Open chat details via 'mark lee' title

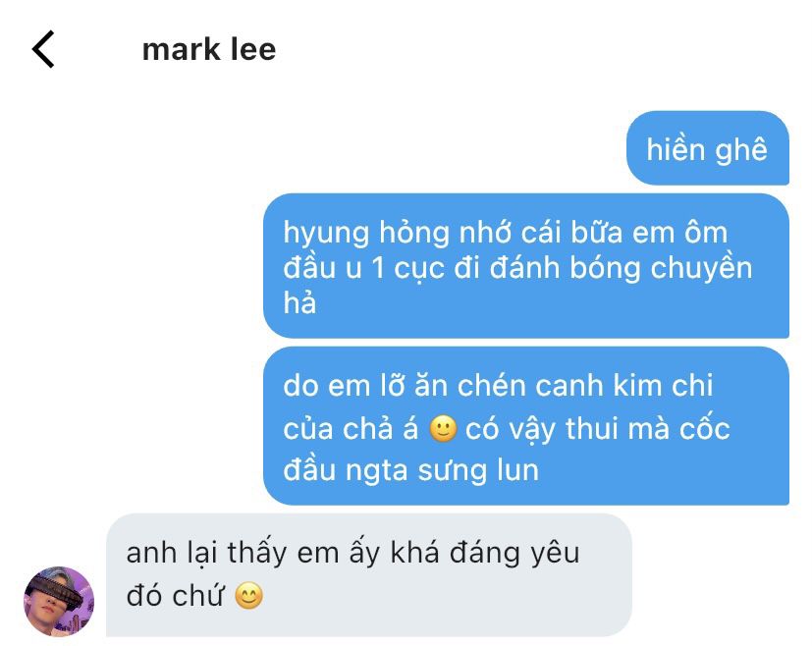[x=209, y=50]
